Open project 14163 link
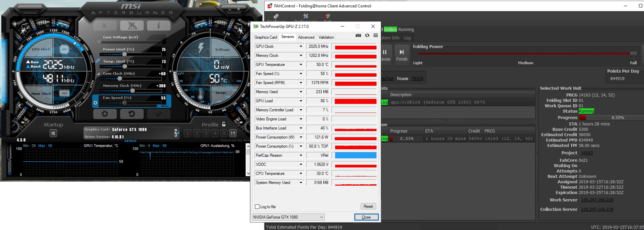 click(587, 153)
